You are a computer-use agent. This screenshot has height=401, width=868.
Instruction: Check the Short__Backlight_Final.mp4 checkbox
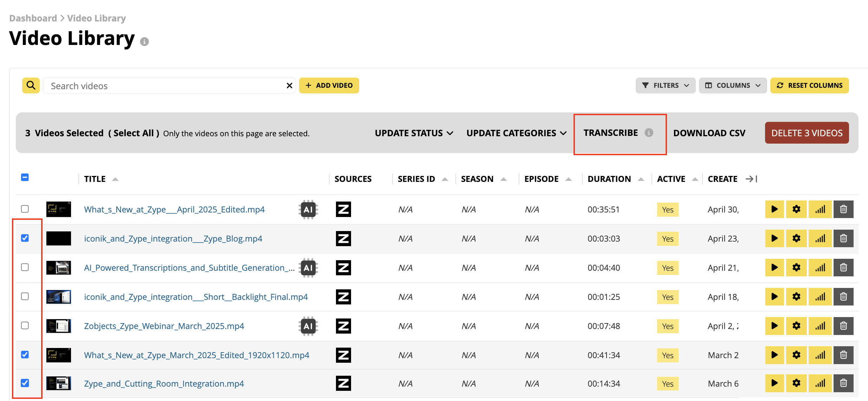[25, 296]
